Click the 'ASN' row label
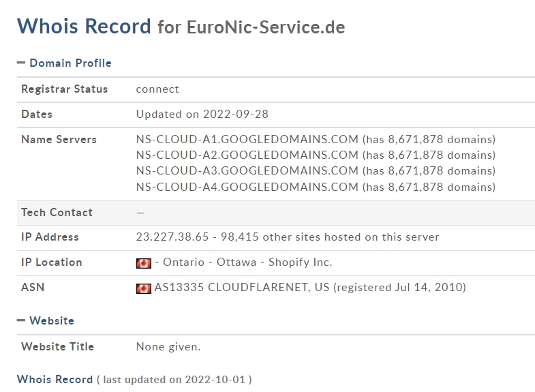Image resolution: width=535 pixels, height=392 pixels. 33,287
